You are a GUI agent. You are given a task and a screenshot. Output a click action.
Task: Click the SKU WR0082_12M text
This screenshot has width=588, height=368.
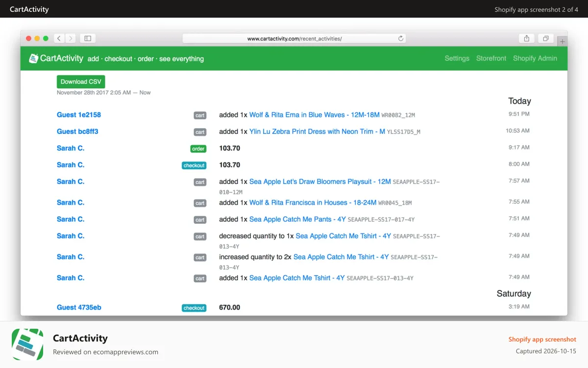pos(398,115)
